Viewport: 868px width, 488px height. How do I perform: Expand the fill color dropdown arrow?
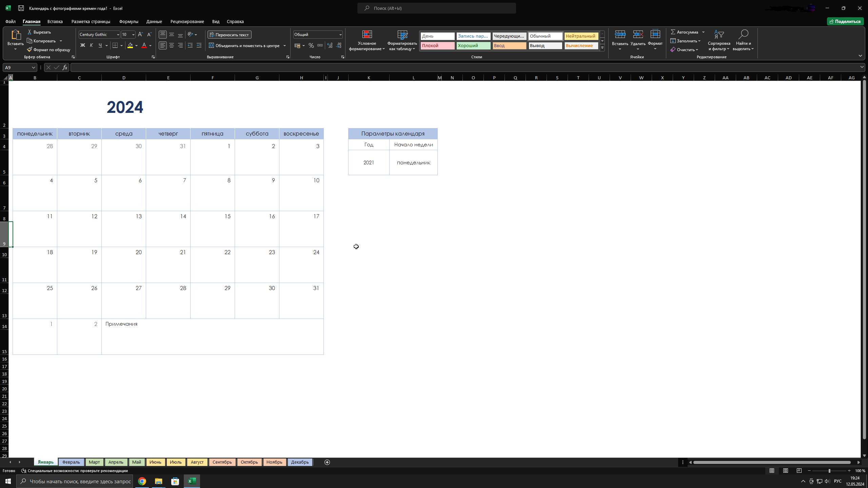pyautogui.click(x=137, y=45)
